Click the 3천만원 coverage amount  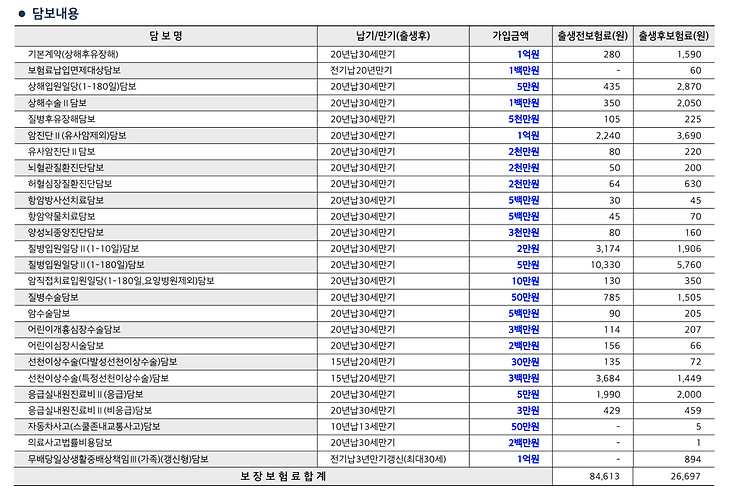tap(524, 233)
